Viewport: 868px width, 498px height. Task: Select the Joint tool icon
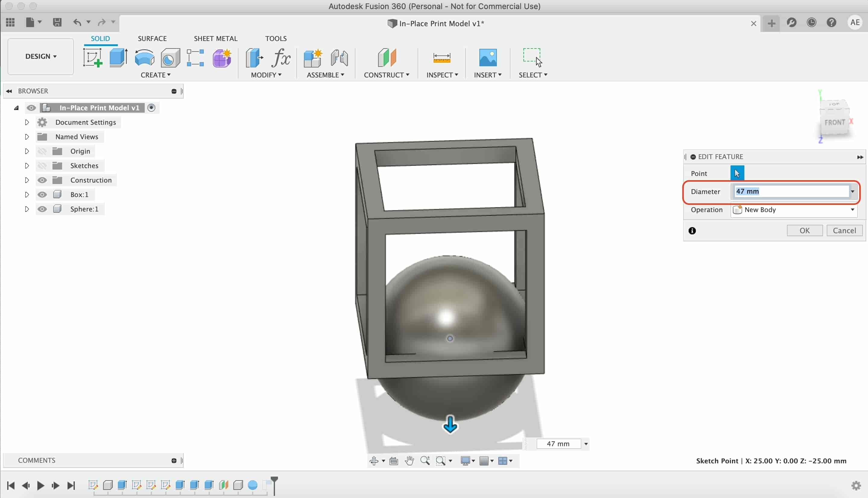(339, 58)
